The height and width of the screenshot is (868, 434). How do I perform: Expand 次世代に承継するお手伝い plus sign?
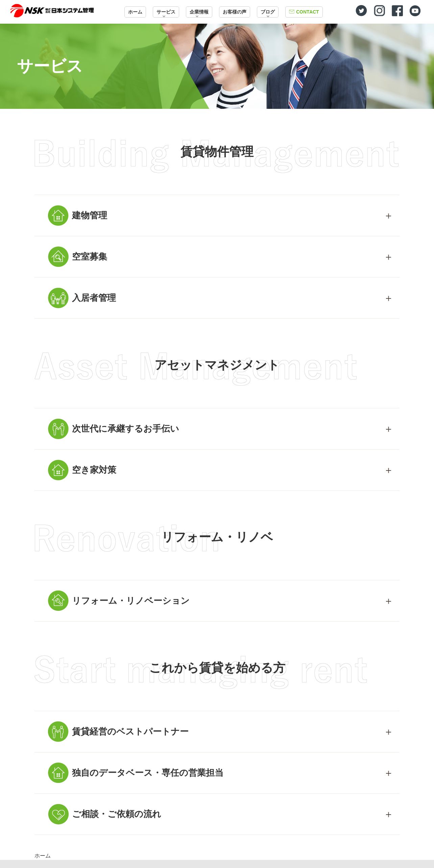click(389, 429)
